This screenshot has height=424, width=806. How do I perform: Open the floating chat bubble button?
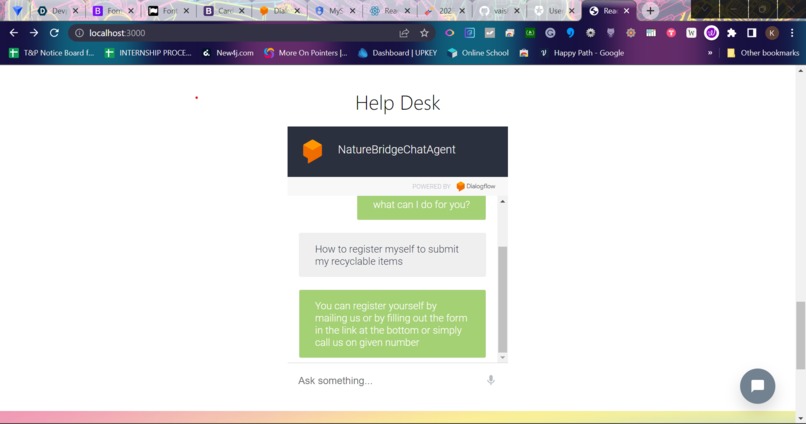758,386
